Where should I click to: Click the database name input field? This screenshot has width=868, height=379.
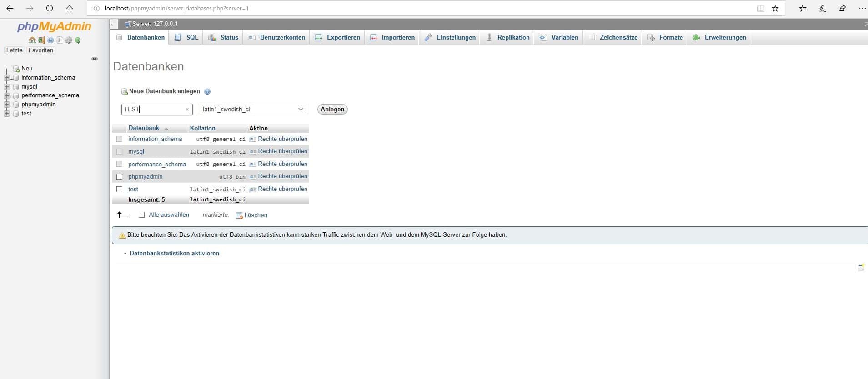[153, 109]
